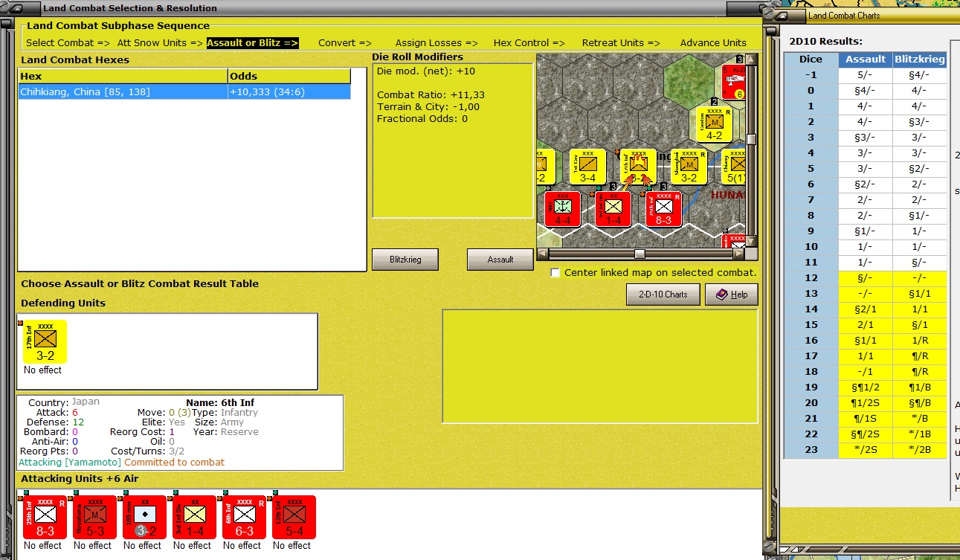Click the Land Combat Charts title bar
The width and height of the screenshot is (960, 560).
tap(881, 16)
